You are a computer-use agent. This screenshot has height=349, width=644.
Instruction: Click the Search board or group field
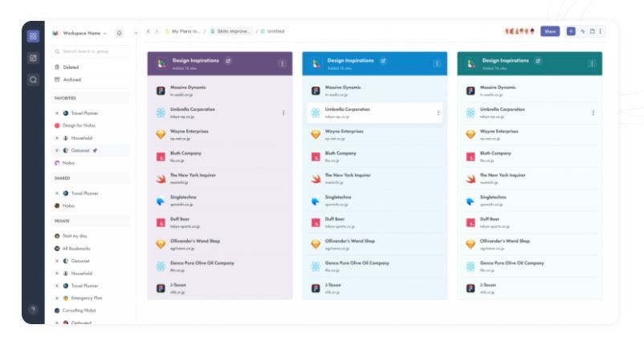[92, 51]
